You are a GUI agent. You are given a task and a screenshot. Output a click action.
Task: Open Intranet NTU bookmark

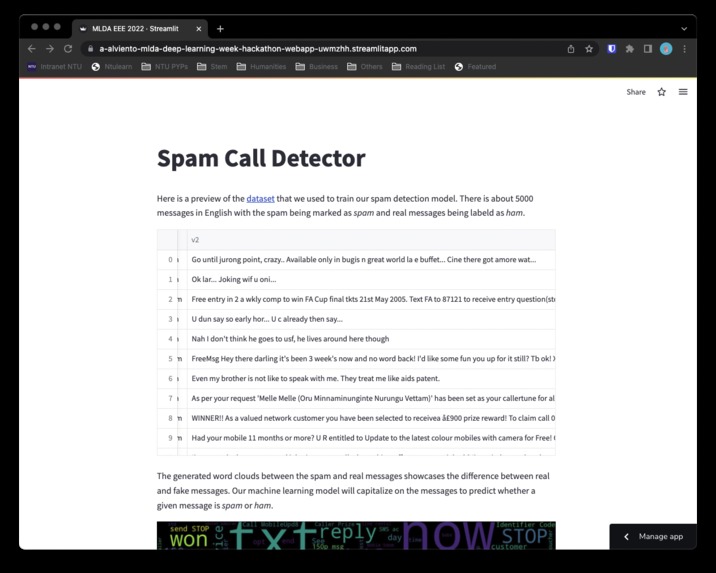click(55, 67)
